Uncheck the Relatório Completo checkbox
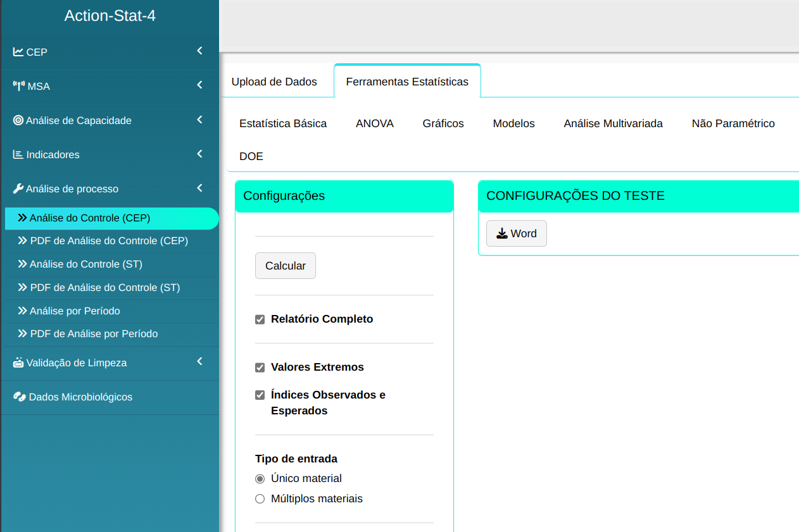Screen dimensions: 799x532 coord(260,319)
